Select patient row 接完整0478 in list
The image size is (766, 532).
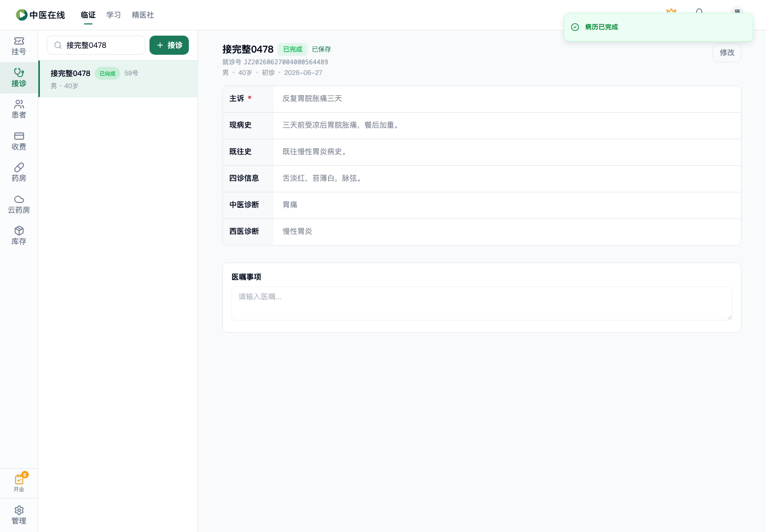point(118,79)
